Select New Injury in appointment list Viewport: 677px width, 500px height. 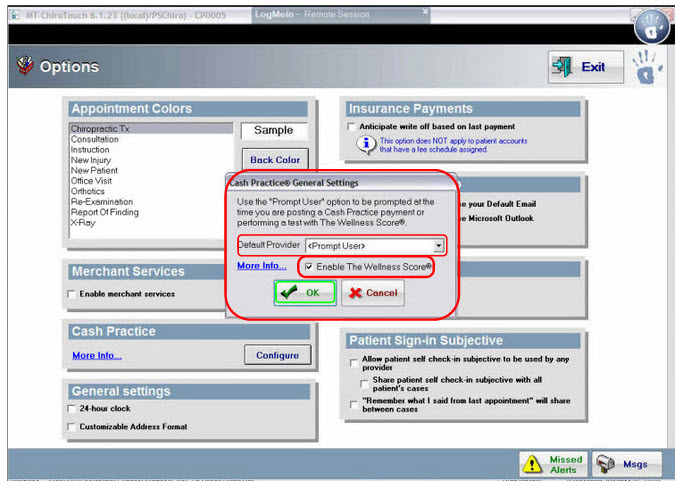coord(151,160)
